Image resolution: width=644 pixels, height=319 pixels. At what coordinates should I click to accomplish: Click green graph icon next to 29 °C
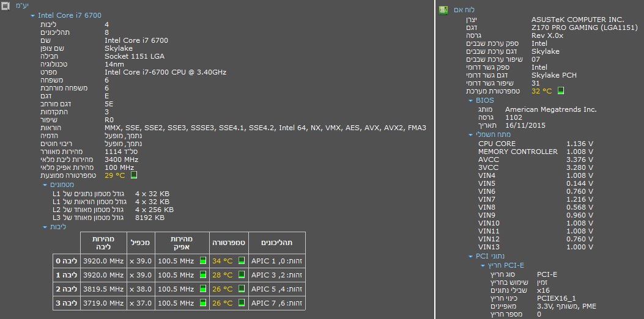tap(133, 175)
